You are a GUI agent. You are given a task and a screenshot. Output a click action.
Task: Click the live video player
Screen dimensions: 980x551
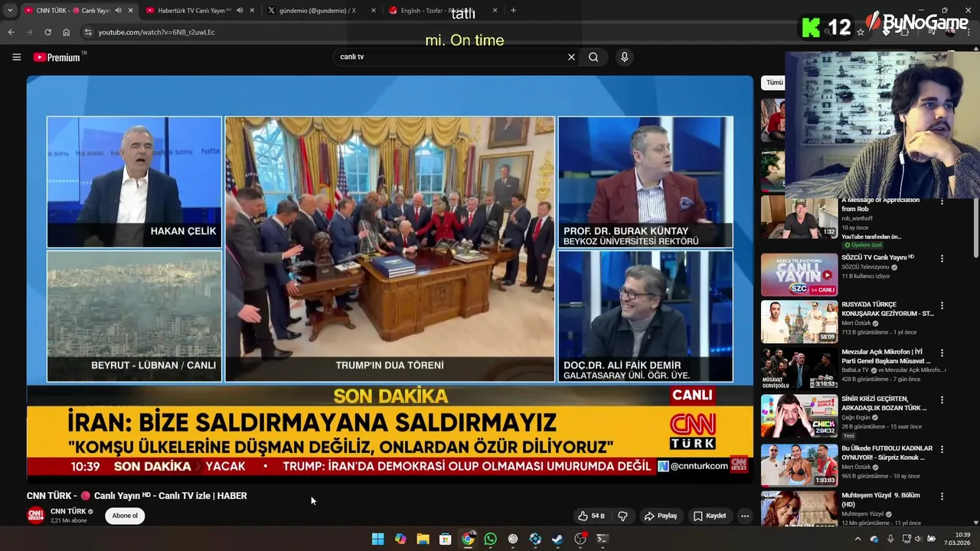tap(390, 279)
